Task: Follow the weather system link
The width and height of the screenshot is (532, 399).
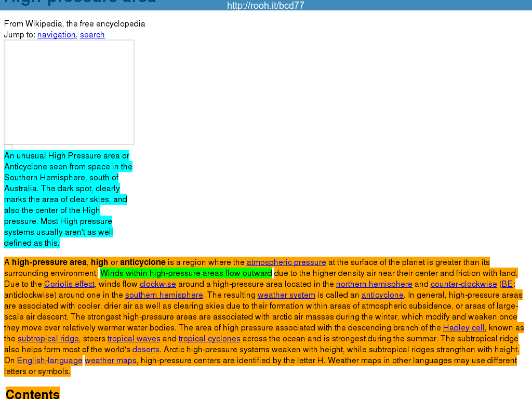Action: coord(286,295)
